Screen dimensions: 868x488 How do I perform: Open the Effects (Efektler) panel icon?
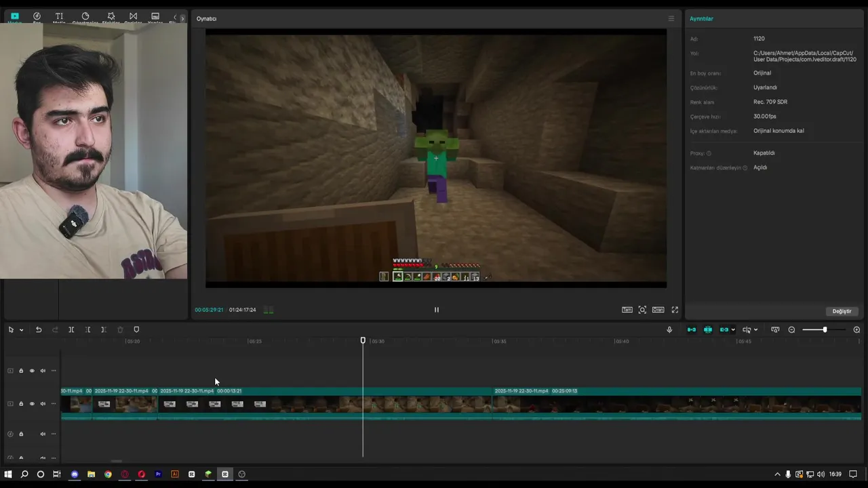tap(111, 16)
